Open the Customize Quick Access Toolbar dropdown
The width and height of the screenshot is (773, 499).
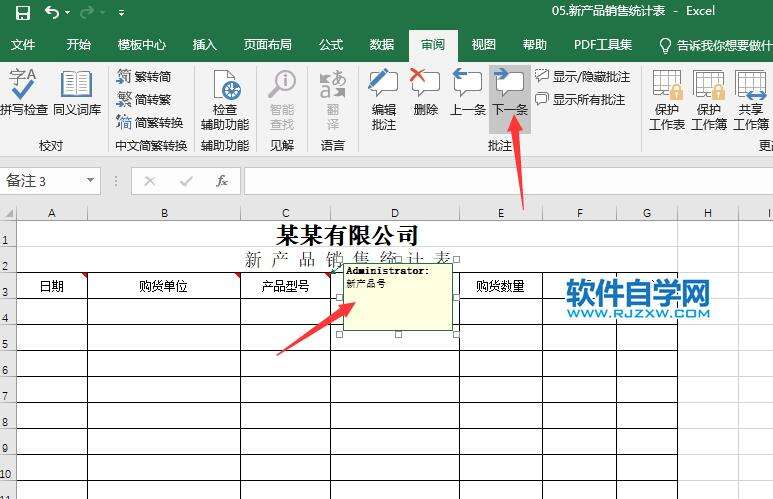(121, 13)
